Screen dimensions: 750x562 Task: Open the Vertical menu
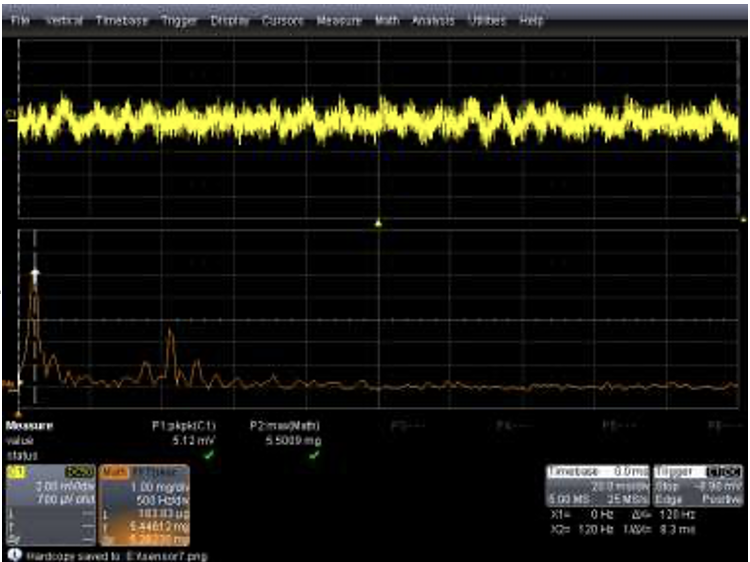tap(65, 20)
